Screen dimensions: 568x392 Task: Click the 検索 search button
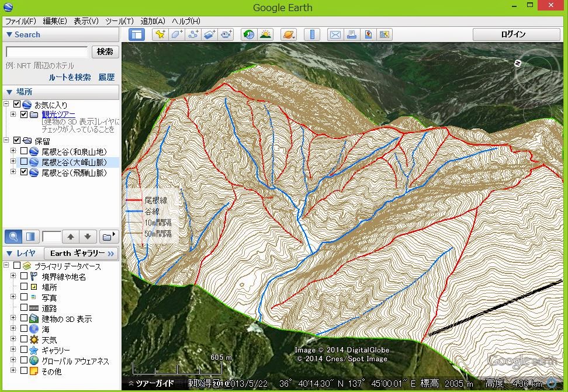pyautogui.click(x=105, y=52)
